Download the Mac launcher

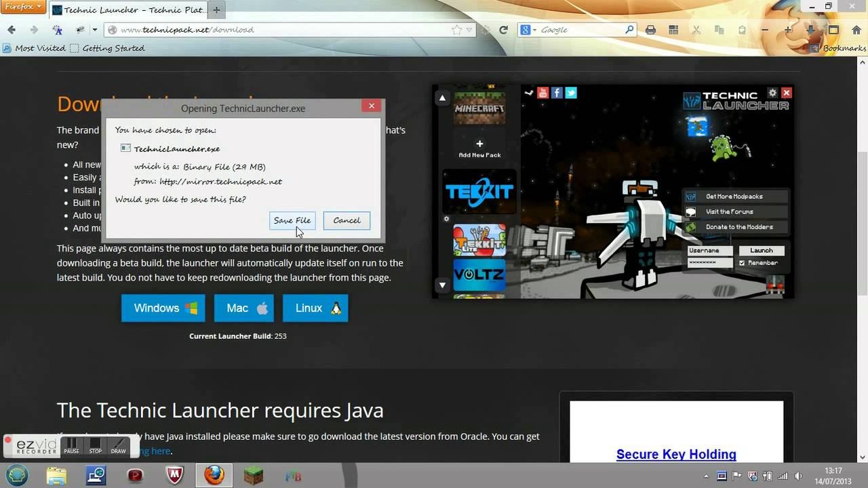(244, 308)
